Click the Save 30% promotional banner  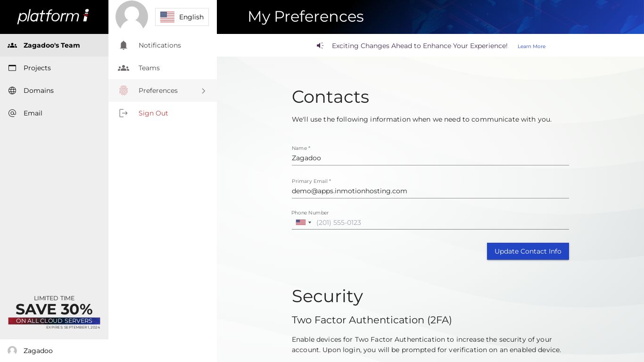click(54, 311)
